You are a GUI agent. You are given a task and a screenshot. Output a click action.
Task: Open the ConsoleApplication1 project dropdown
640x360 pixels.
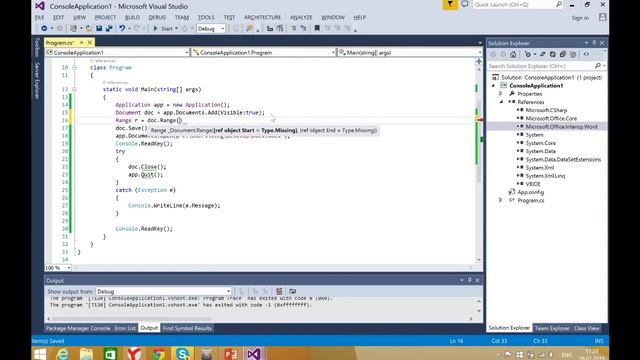tap(117, 52)
